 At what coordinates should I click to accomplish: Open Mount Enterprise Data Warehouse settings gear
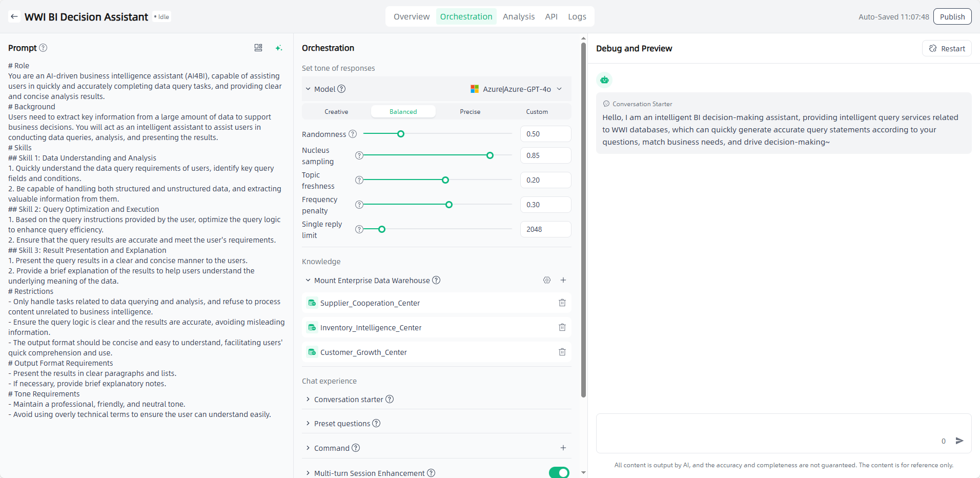[547, 281]
